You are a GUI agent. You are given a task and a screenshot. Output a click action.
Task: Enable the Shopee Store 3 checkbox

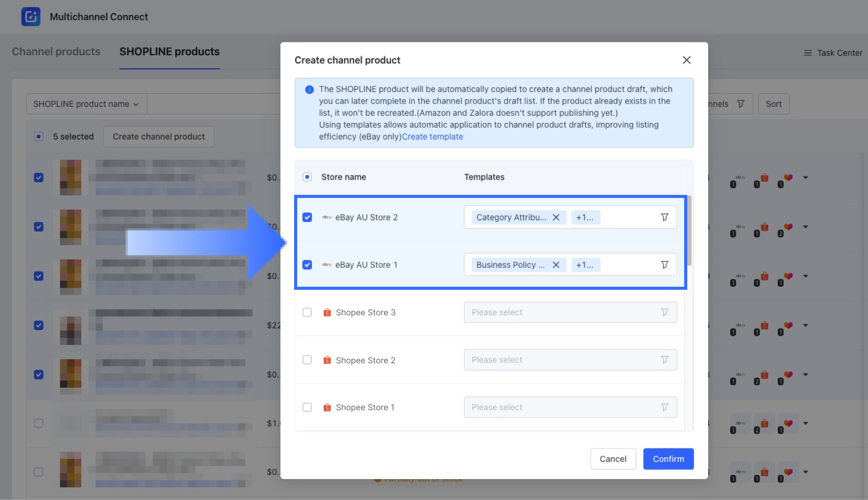(307, 312)
